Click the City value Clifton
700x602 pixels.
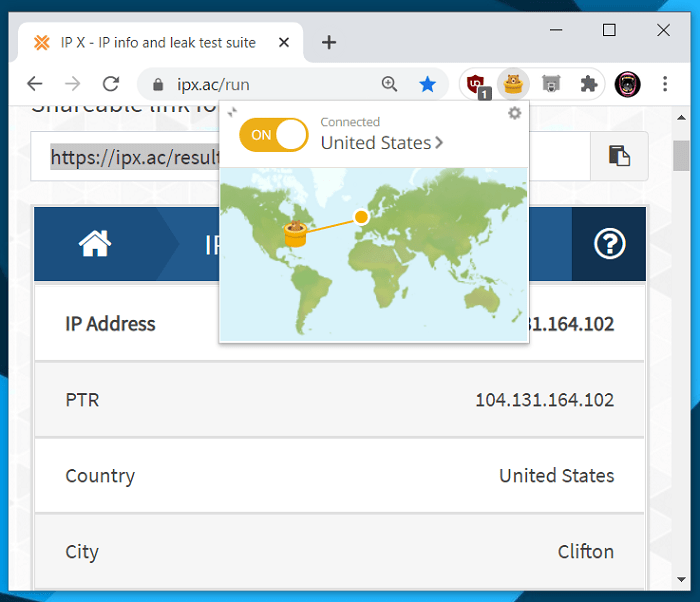[586, 552]
